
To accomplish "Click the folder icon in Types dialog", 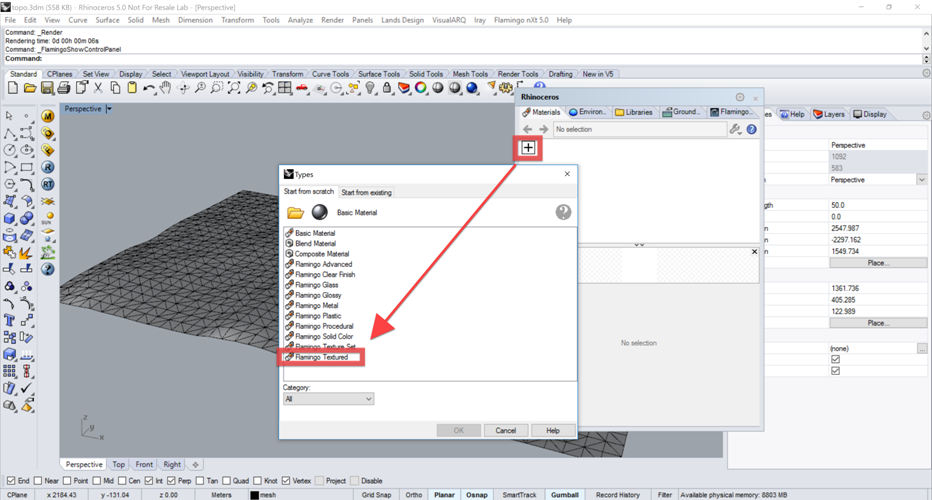I will (295, 212).
